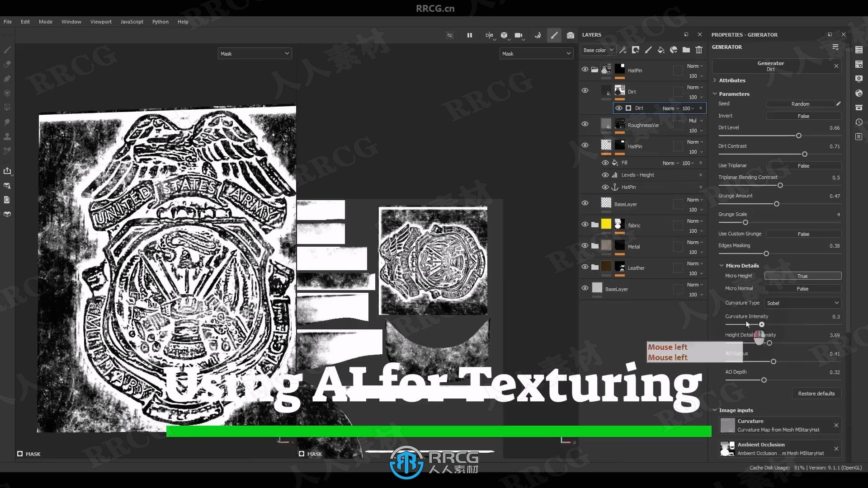868x488 pixels.
Task: Open the right viewport Mask dropdown
Action: coord(537,54)
